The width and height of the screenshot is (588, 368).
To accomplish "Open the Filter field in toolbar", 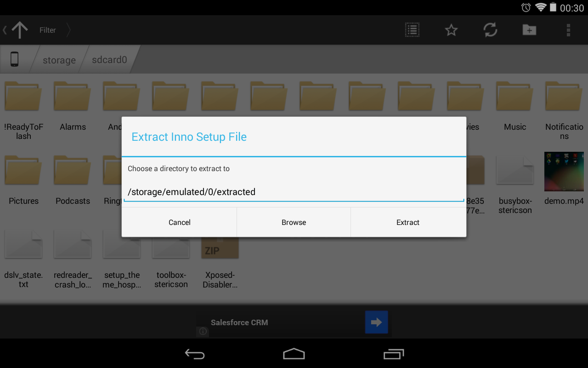I will point(48,30).
